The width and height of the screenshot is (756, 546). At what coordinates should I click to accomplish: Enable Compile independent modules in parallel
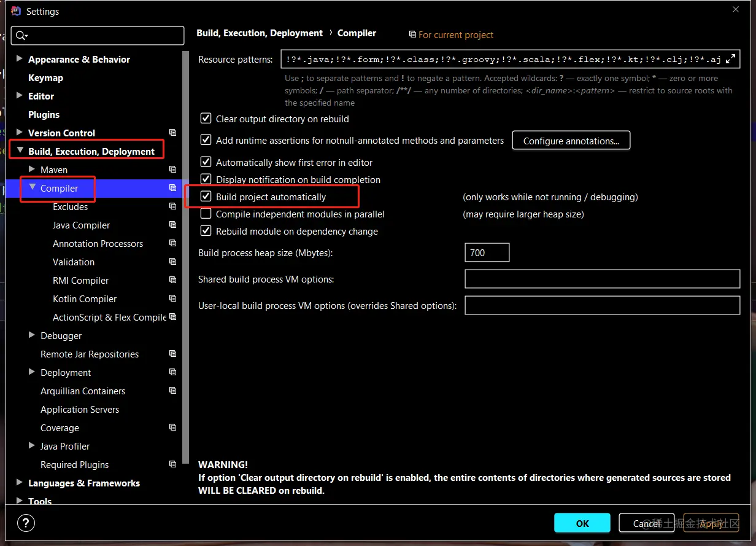pyautogui.click(x=206, y=214)
